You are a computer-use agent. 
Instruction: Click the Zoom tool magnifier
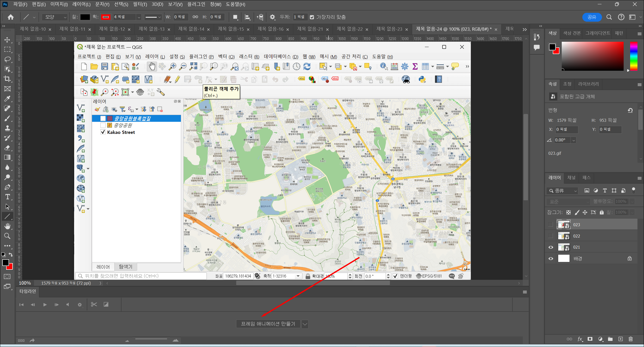7,236
